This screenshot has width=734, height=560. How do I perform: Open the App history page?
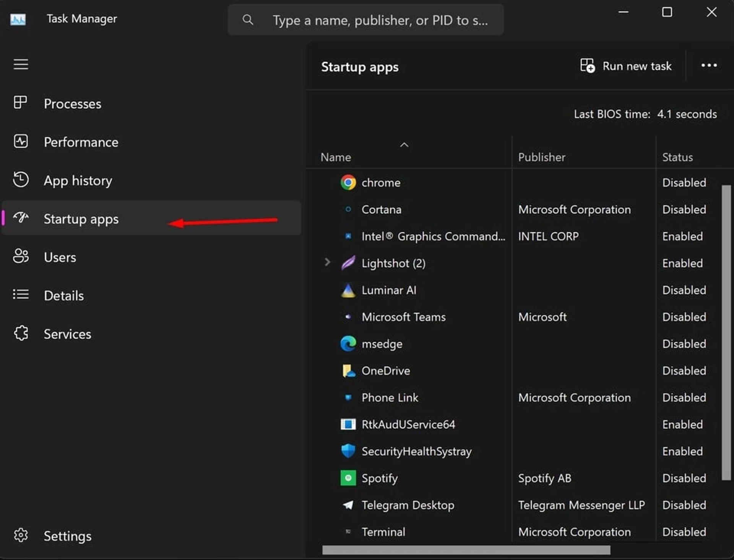[x=152, y=180]
